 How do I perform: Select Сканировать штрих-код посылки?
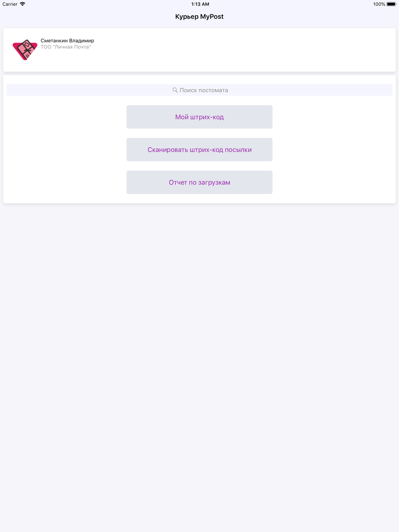[x=199, y=150]
